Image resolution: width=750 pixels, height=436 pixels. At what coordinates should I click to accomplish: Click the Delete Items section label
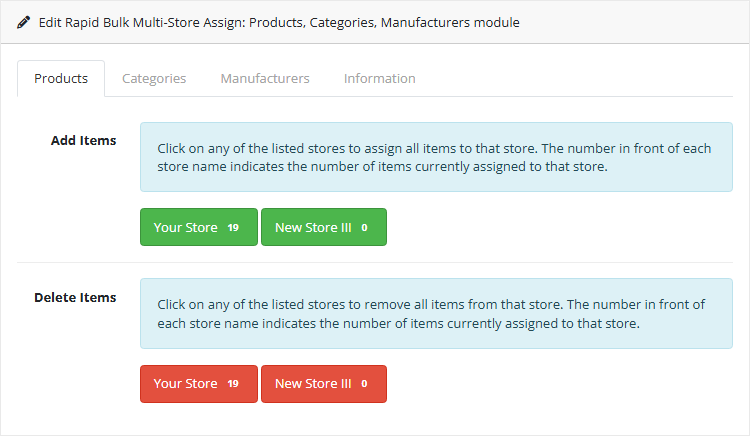click(x=75, y=297)
